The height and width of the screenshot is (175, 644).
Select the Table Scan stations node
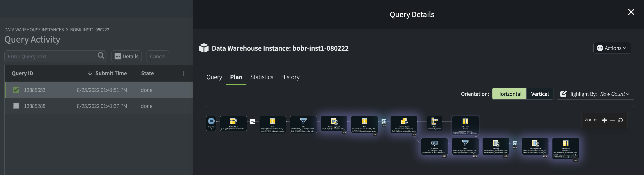tap(465, 125)
